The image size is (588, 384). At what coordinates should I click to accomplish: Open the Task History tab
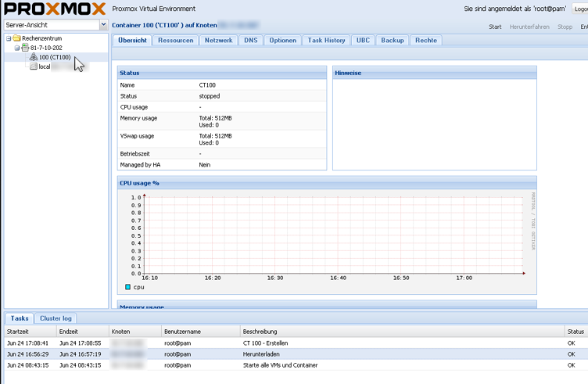coord(326,40)
